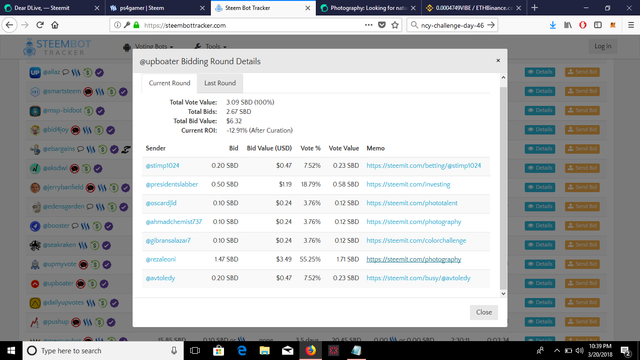
Task: Switch to VIBE / ETH Binance tab
Action: (x=473, y=8)
